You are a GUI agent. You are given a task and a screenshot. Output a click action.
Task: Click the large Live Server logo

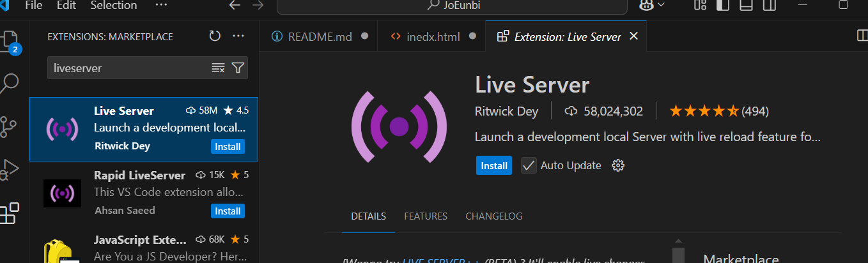click(x=399, y=126)
